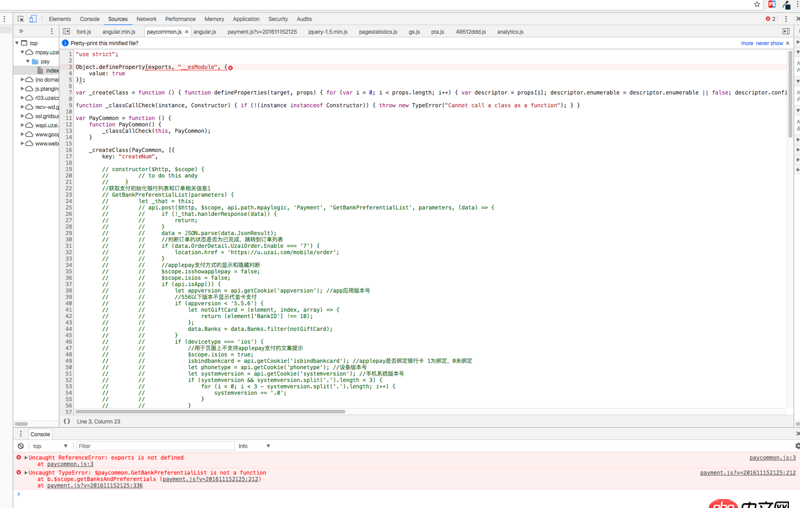
Task: Open the font.js file tab
Action: [x=84, y=32]
